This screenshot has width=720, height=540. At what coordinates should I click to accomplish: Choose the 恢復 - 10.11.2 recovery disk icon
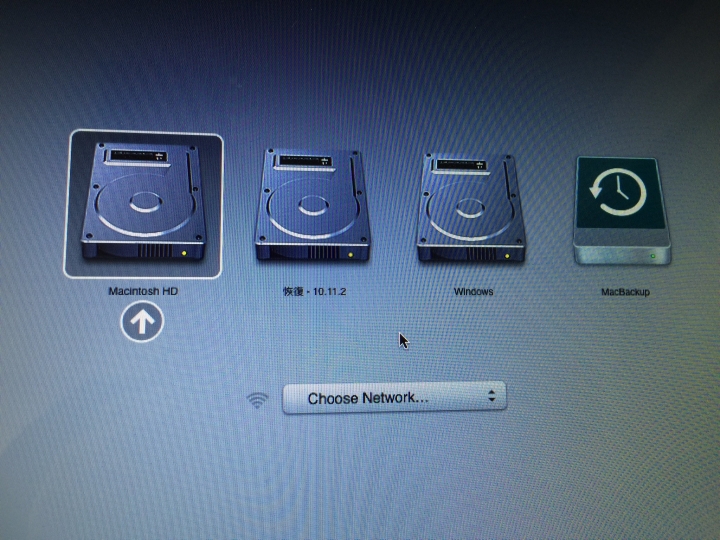pos(313,205)
